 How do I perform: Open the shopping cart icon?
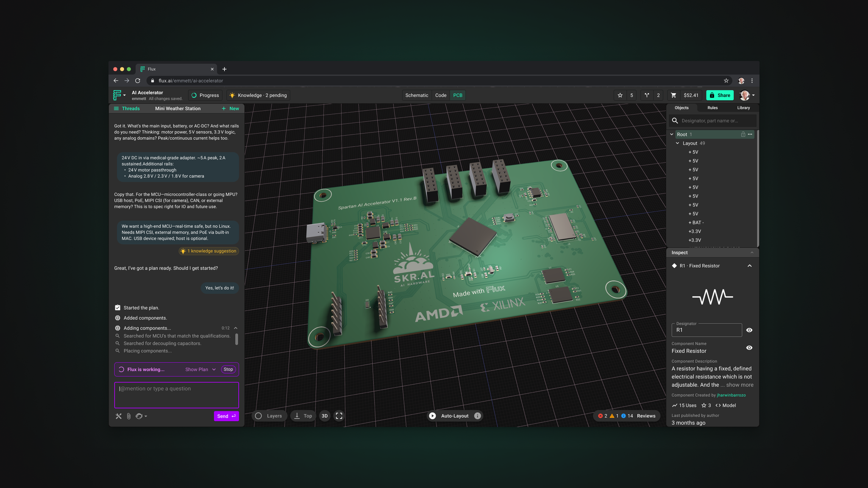tap(673, 95)
